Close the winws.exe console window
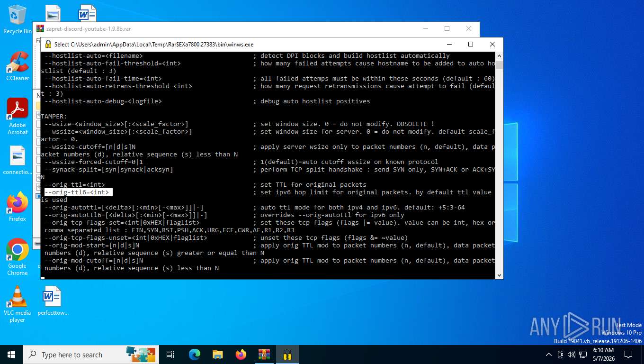Screen dimensions: 644x364 pyautogui.click(x=492, y=44)
